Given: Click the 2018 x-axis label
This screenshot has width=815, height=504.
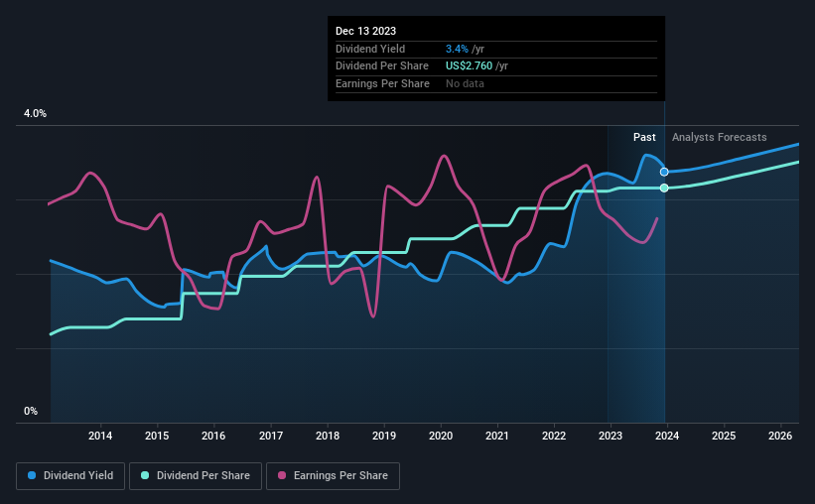Looking at the screenshot, I should [328, 436].
